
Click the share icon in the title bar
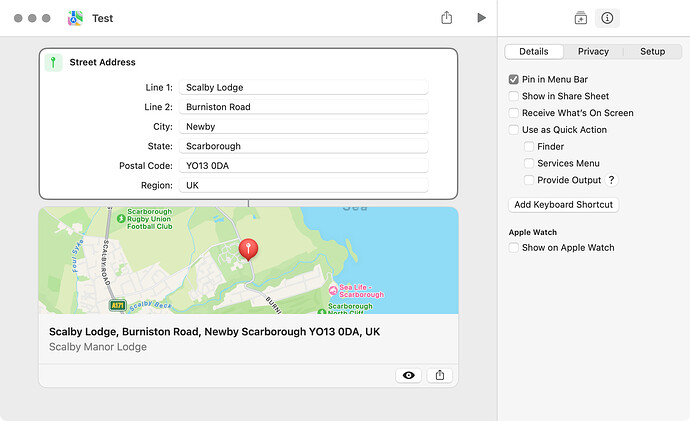[x=447, y=18]
